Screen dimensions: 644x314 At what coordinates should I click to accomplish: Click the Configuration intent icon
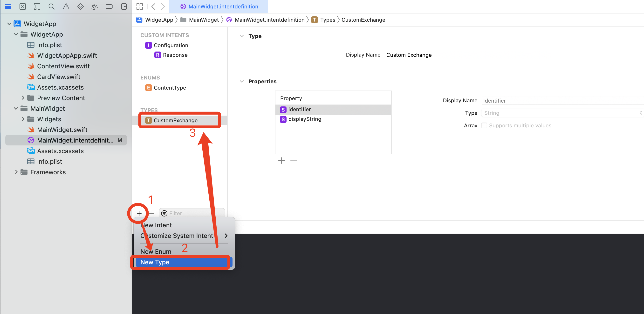pyautogui.click(x=148, y=45)
